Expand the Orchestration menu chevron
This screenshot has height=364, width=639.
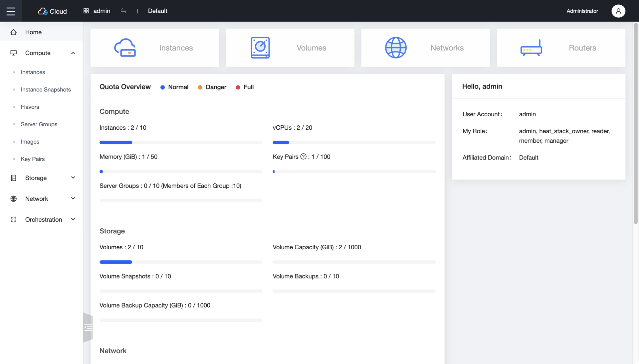point(73,220)
